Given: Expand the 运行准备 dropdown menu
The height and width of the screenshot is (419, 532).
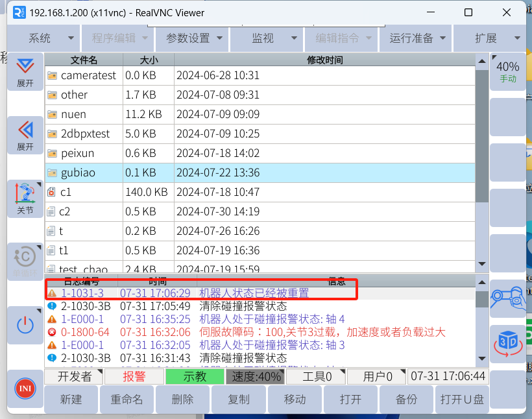Looking at the screenshot, I should coord(418,38).
